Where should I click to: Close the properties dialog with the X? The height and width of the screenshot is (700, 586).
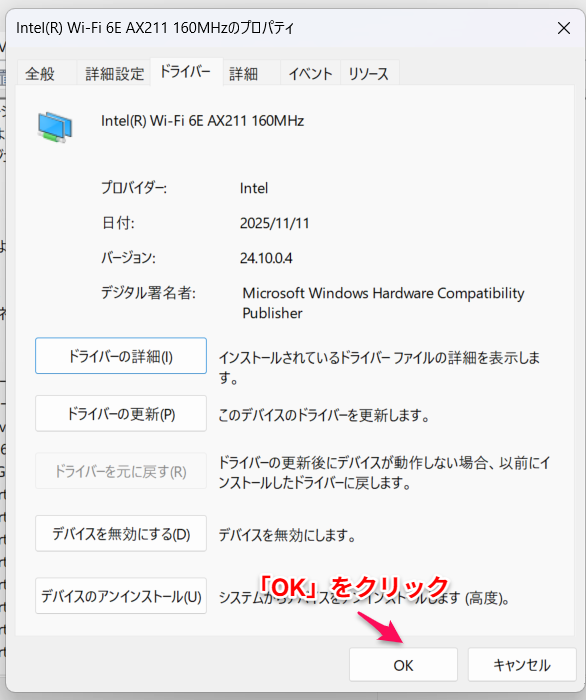[564, 28]
